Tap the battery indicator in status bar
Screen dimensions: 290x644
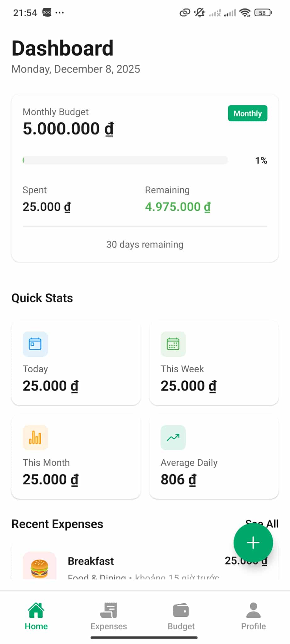263,13
